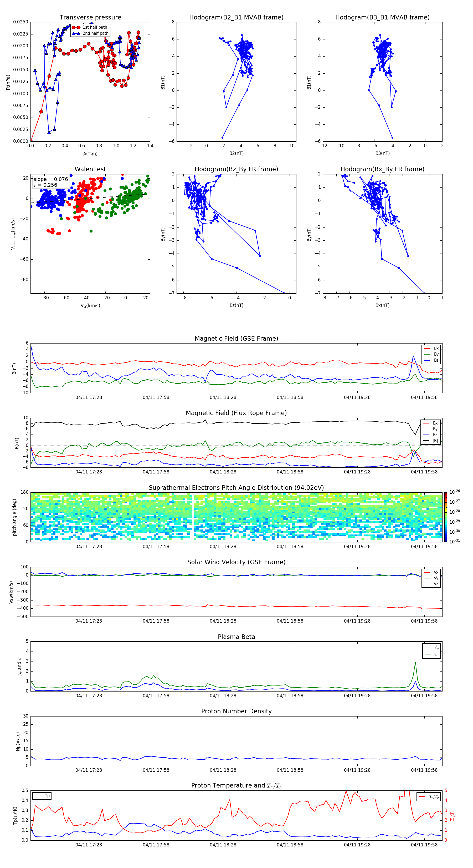Click the 'Np(#/cc)' axis label
Image resolution: width=473 pixels, height=868 pixels.
click(18, 741)
